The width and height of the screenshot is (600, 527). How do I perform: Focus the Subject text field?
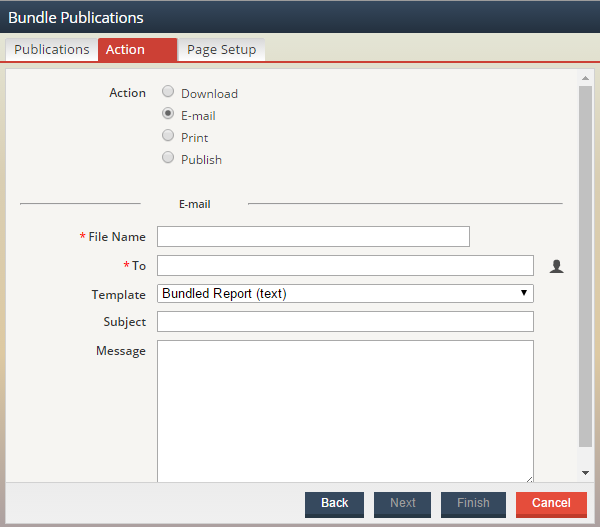coord(345,321)
